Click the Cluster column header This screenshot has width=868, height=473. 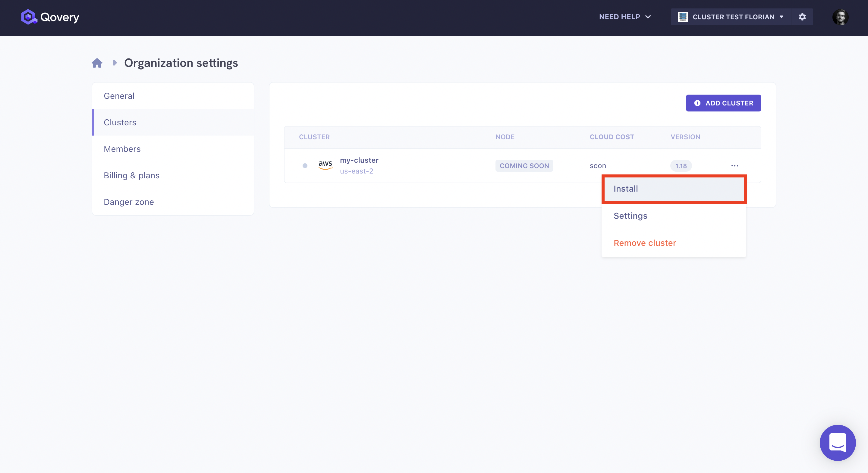click(314, 137)
